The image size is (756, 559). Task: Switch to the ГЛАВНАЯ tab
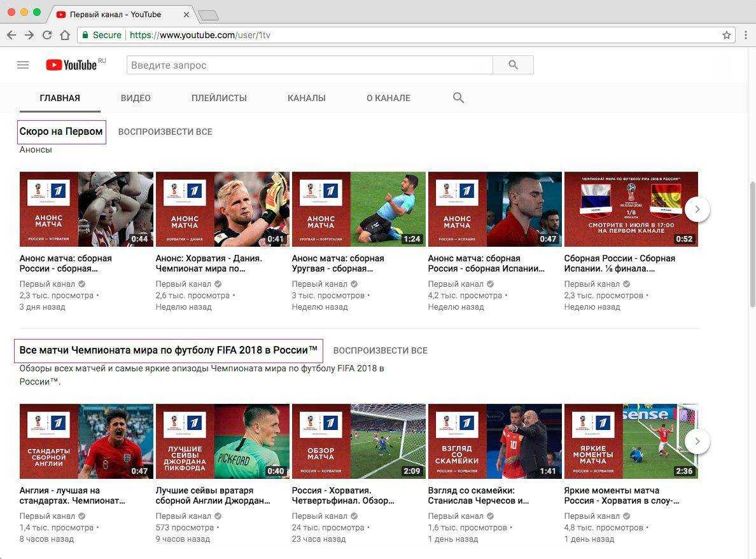tap(60, 98)
